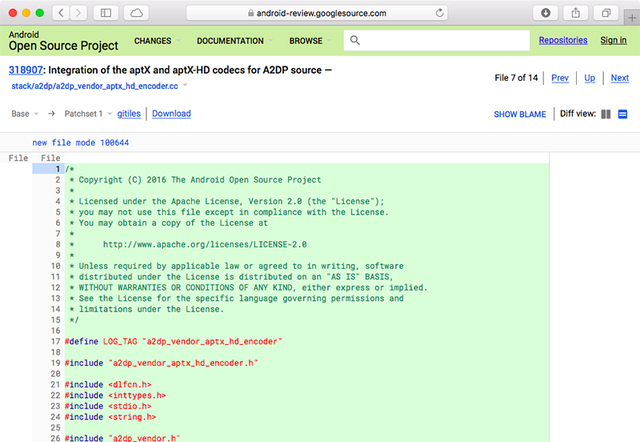Open change 318907 link

point(25,70)
